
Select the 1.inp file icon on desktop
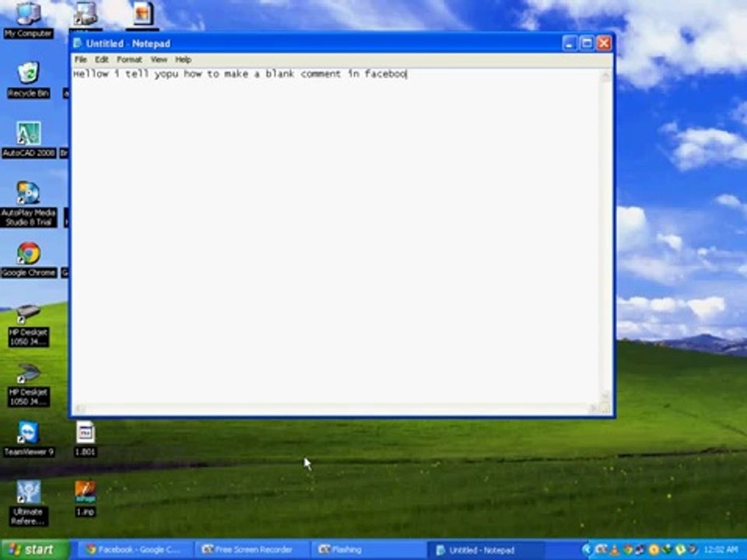coord(86,499)
